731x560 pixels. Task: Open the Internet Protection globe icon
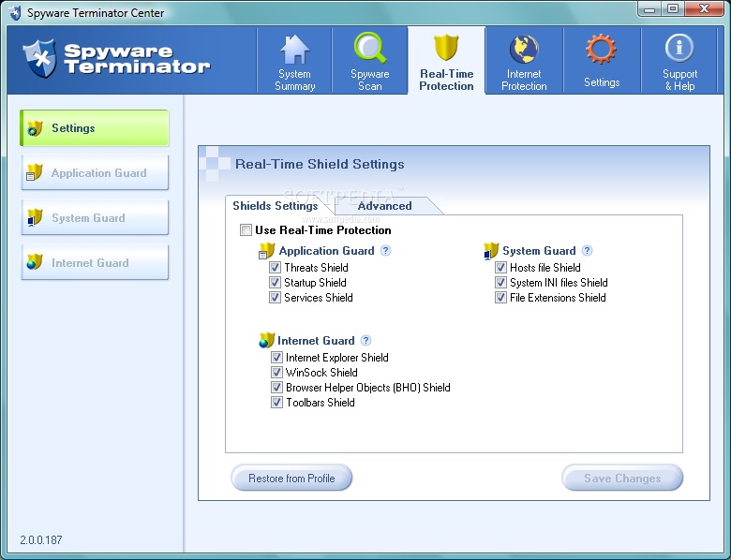click(x=524, y=49)
